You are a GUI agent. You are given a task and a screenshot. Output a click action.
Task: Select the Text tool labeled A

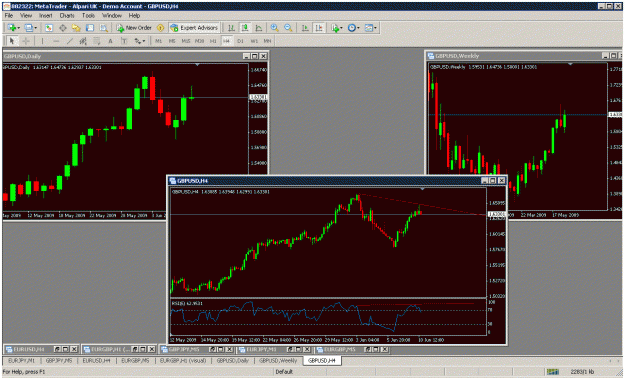110,41
